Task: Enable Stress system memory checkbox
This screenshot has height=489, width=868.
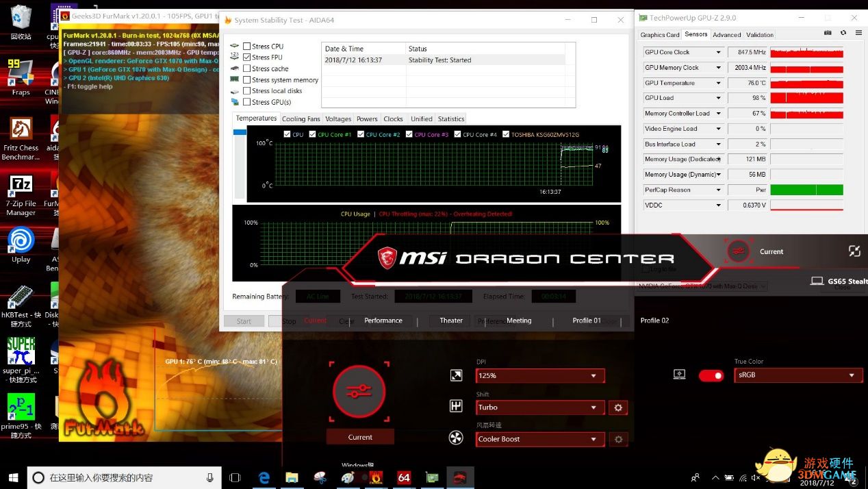Action: (x=247, y=80)
